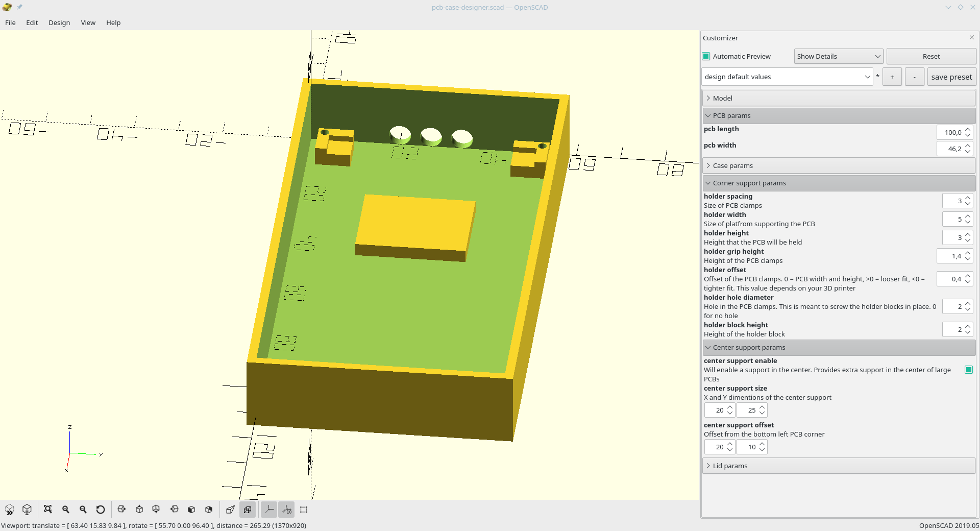The width and height of the screenshot is (980, 531).
Task: Open the Design menu
Action: 59,22
